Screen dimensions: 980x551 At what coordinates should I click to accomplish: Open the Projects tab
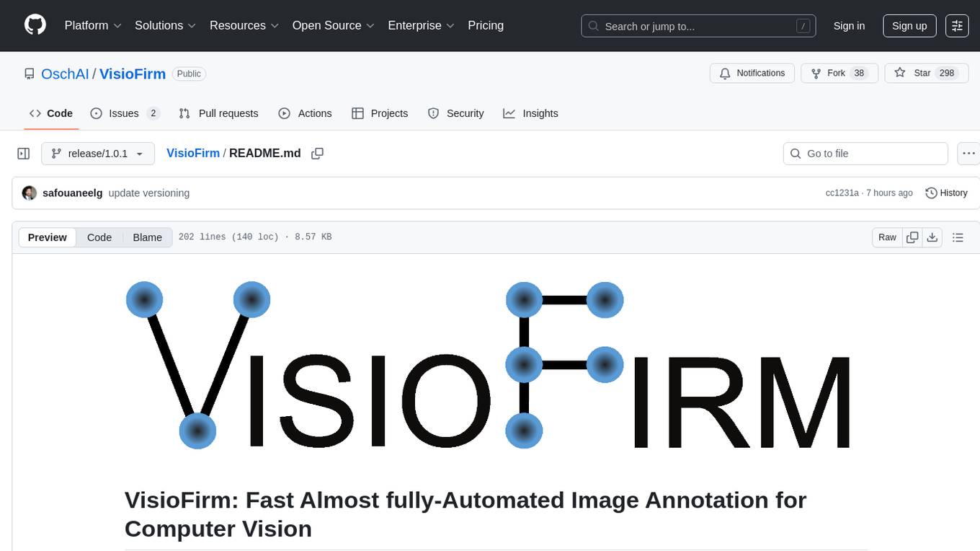pyautogui.click(x=380, y=113)
